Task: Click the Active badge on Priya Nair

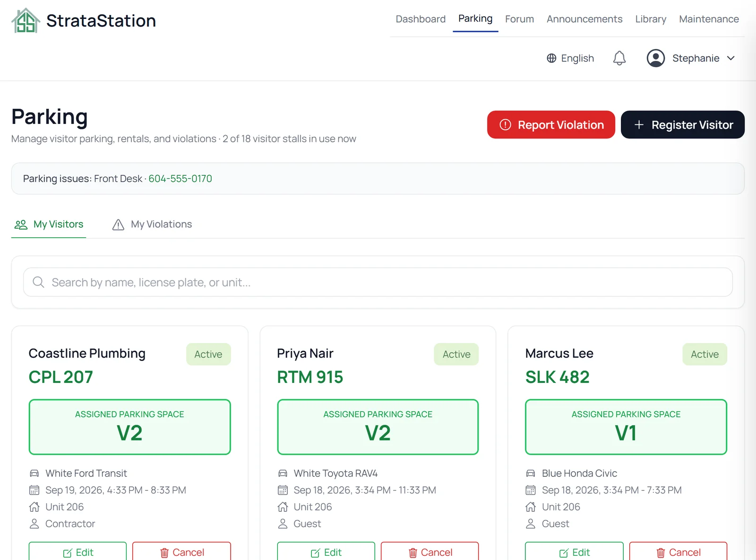Action: [x=456, y=354]
